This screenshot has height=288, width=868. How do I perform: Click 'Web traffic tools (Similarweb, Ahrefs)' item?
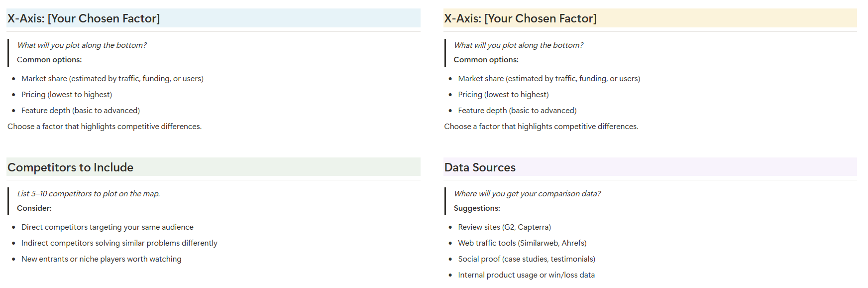pos(522,243)
